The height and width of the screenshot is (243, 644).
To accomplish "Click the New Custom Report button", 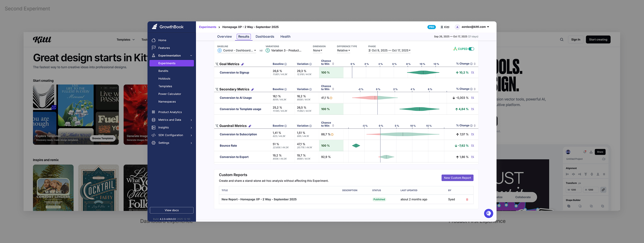I will point(457,178).
